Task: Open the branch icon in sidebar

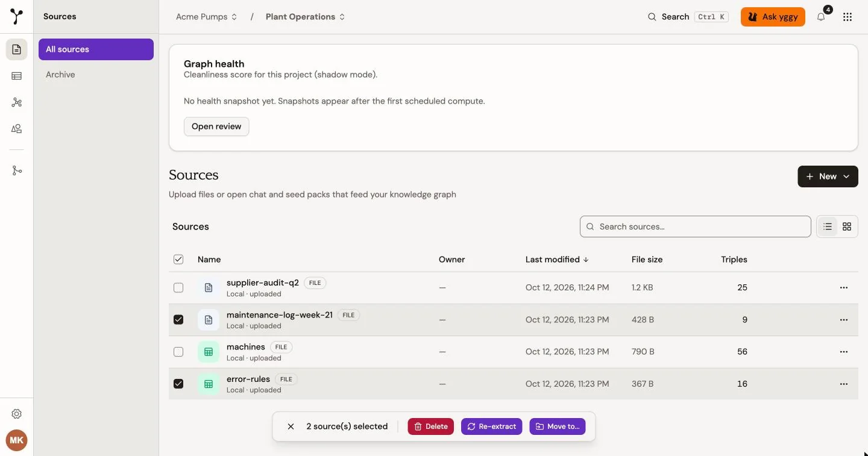Action: pos(17,170)
